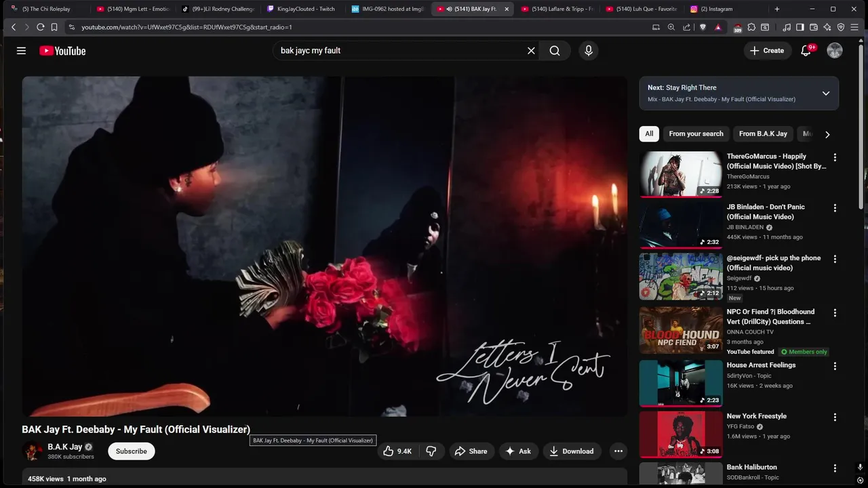Screen dimensions: 868x488
Task: Open options for ThereGoMarcus Happily video
Action: click(835, 157)
